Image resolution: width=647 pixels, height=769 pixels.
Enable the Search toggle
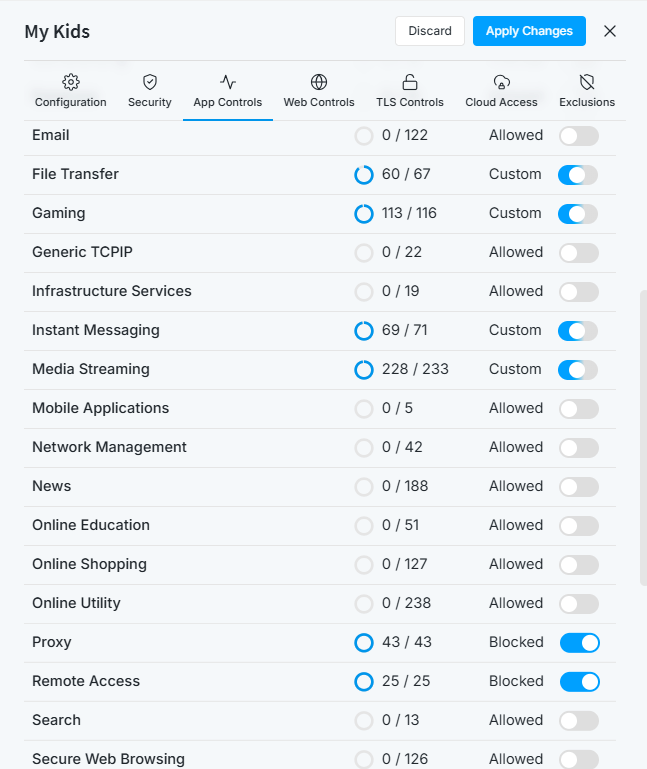click(x=579, y=720)
